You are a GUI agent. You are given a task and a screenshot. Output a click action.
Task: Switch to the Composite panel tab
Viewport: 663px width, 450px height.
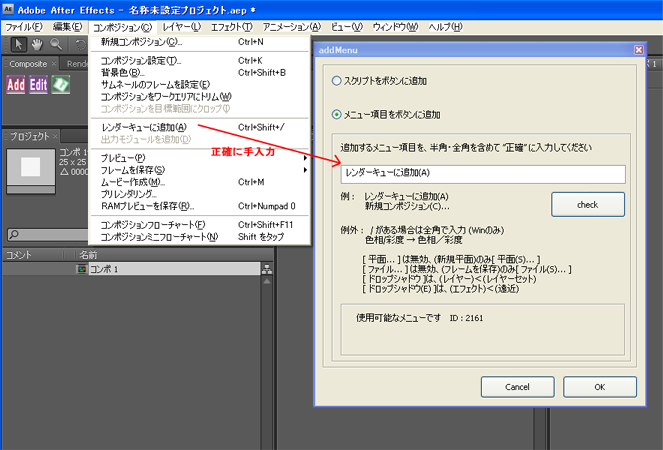click(28, 64)
